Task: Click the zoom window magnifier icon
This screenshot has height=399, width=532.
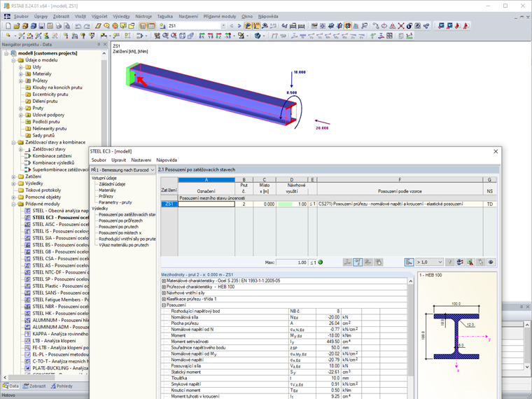Action: click(x=165, y=36)
